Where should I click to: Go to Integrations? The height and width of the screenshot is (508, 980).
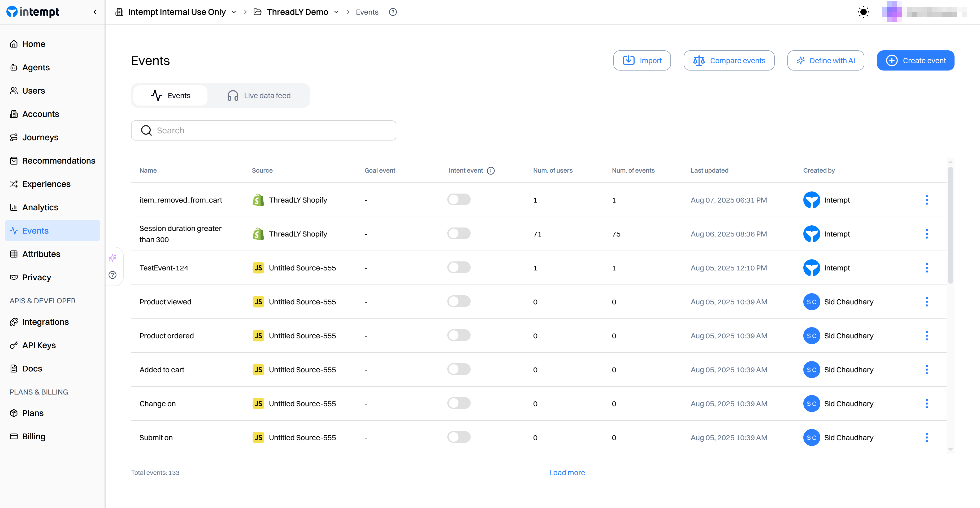pos(53,322)
